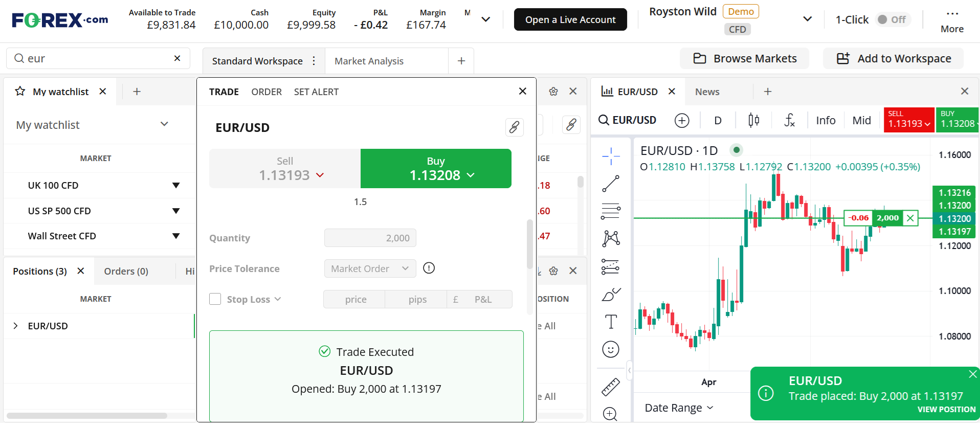Screen dimensions: 980x427
Task: Expand UK 100 CFD row arrow
Action: pyautogui.click(x=176, y=185)
